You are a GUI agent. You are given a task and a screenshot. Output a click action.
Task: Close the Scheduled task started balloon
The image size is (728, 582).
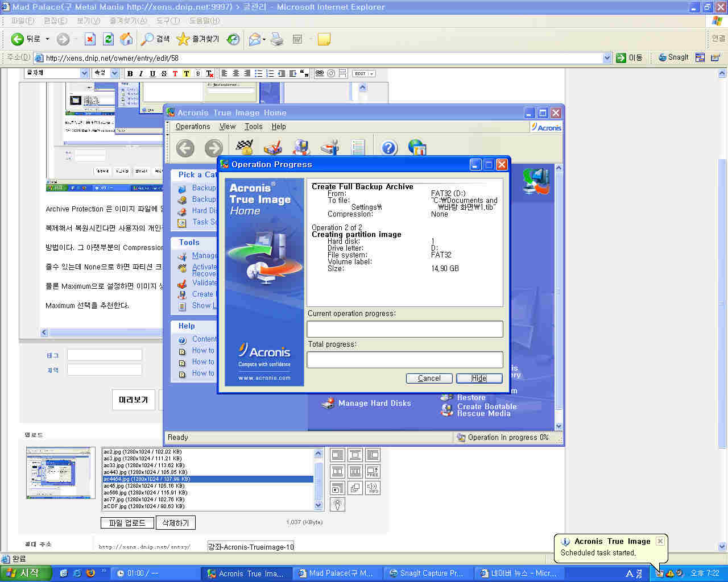pyautogui.click(x=660, y=541)
